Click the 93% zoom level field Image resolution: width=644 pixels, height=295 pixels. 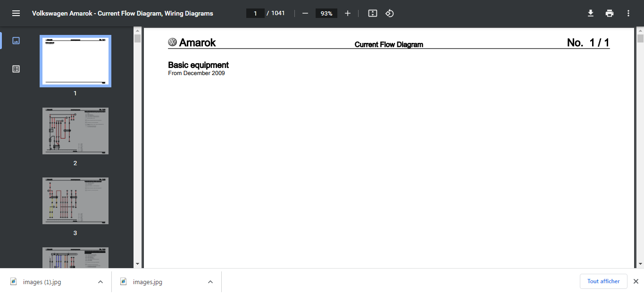click(x=326, y=13)
